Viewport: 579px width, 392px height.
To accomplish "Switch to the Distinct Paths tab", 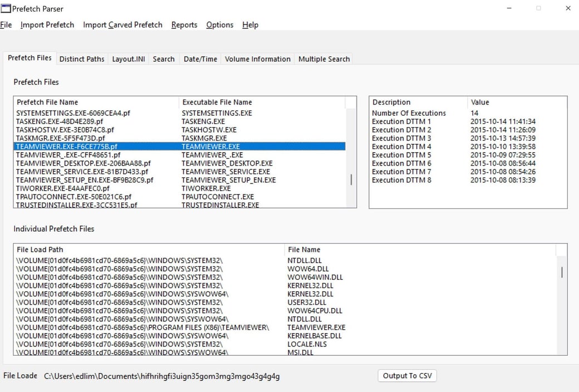I will pyautogui.click(x=82, y=59).
